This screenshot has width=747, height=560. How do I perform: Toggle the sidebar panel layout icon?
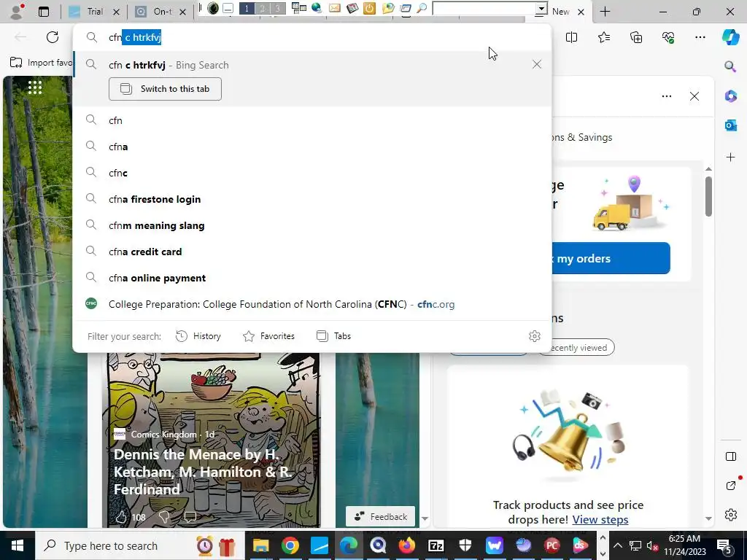pos(730,456)
